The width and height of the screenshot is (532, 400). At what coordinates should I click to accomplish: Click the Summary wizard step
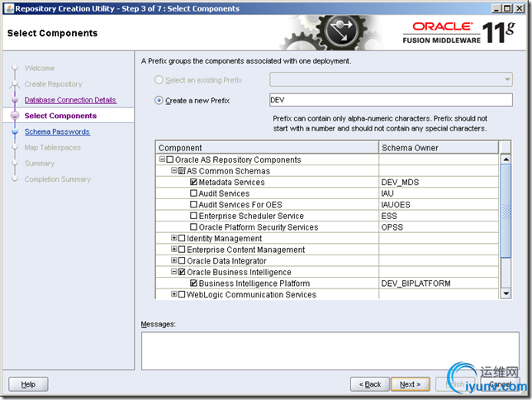[x=40, y=164]
